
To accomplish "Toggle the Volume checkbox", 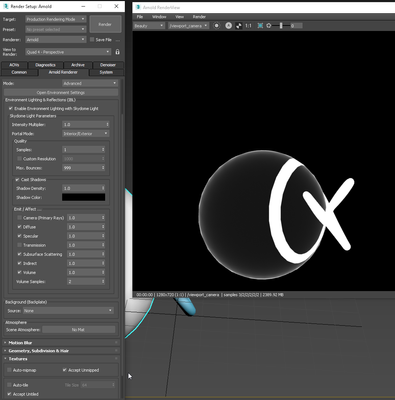I will click(x=19, y=272).
